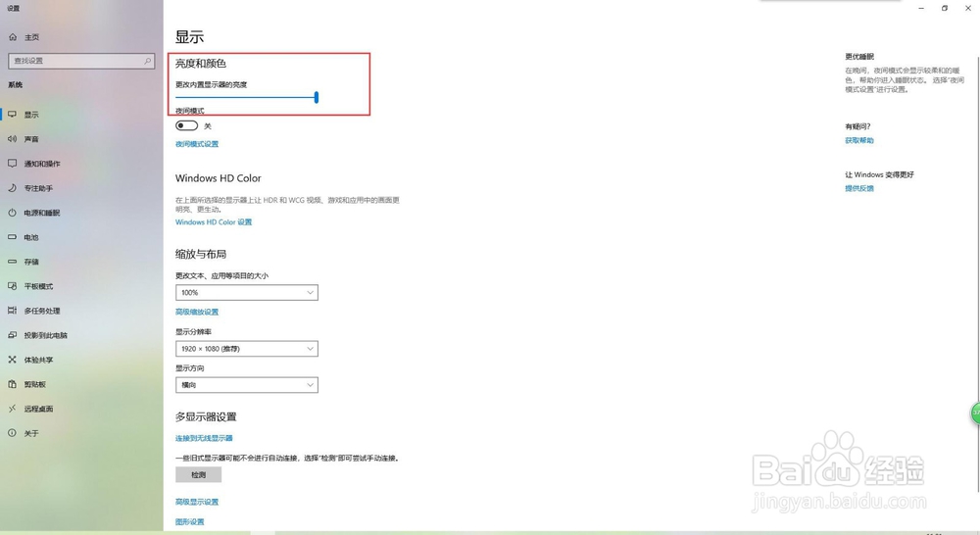Click the 多显示器设置 section heading
Screen dimensions: 980x535
tap(206, 416)
